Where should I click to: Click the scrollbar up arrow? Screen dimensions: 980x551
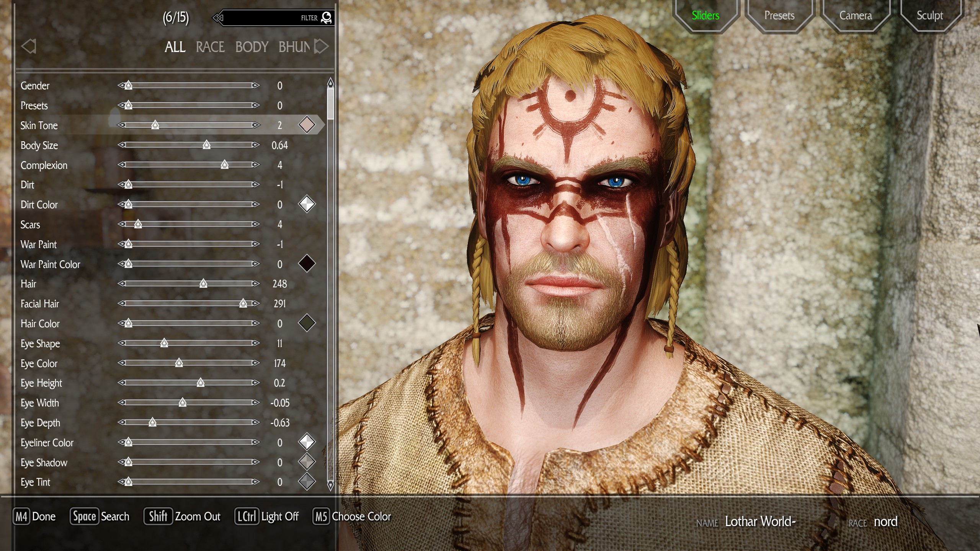(x=331, y=82)
